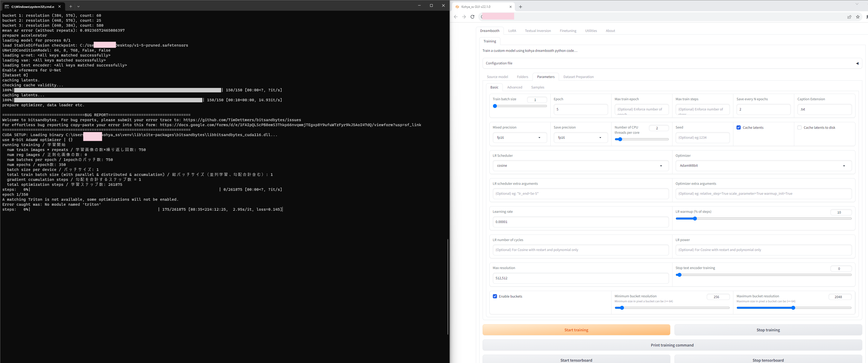This screenshot has width=868, height=363.
Task: Open a new command prompt tab
Action: tap(70, 6)
